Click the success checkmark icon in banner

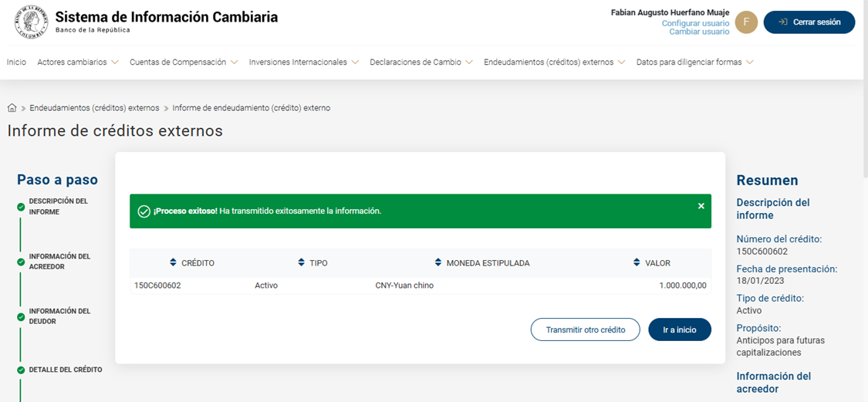pyautogui.click(x=143, y=211)
